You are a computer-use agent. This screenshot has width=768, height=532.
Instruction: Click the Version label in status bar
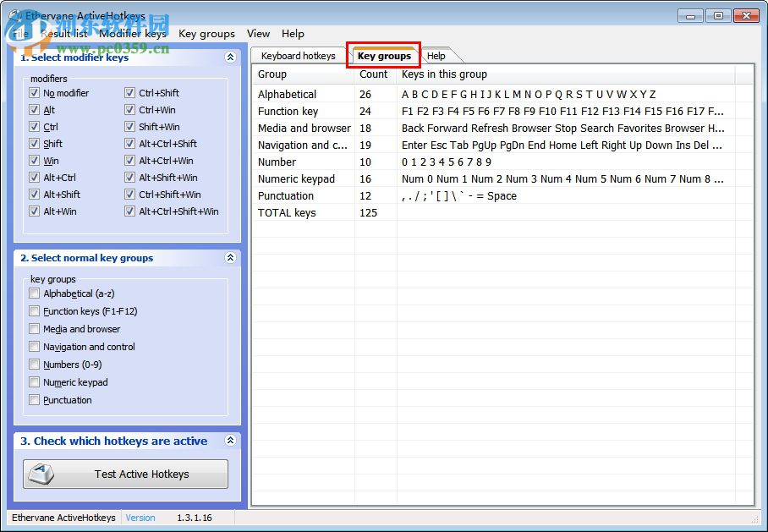pyautogui.click(x=140, y=518)
